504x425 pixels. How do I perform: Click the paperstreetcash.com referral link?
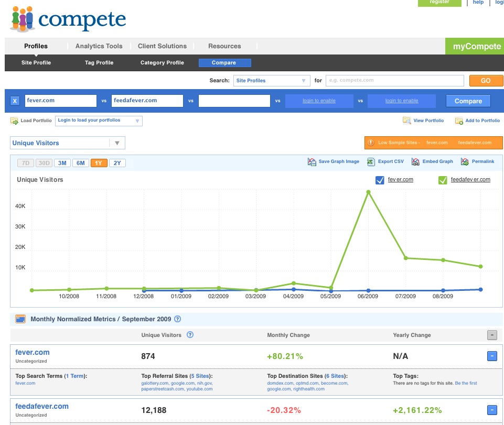pos(163,389)
